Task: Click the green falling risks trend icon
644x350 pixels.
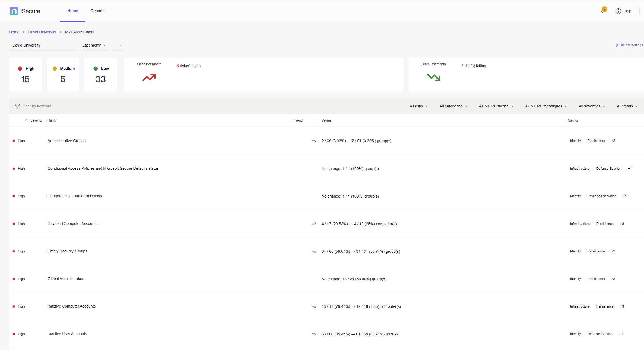Action: pos(433,77)
